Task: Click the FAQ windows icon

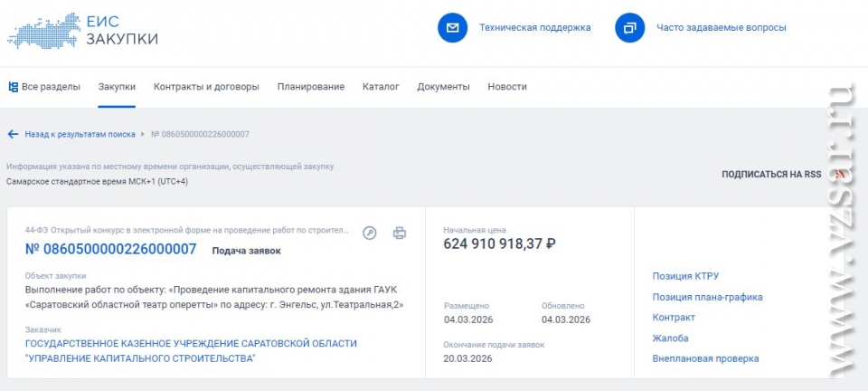Action: [629, 28]
